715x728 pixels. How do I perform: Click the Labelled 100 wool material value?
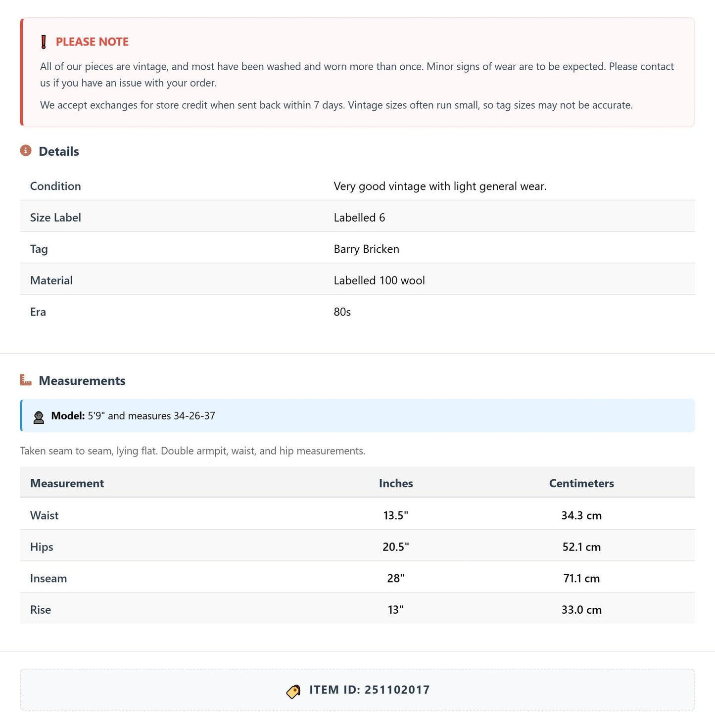[379, 280]
